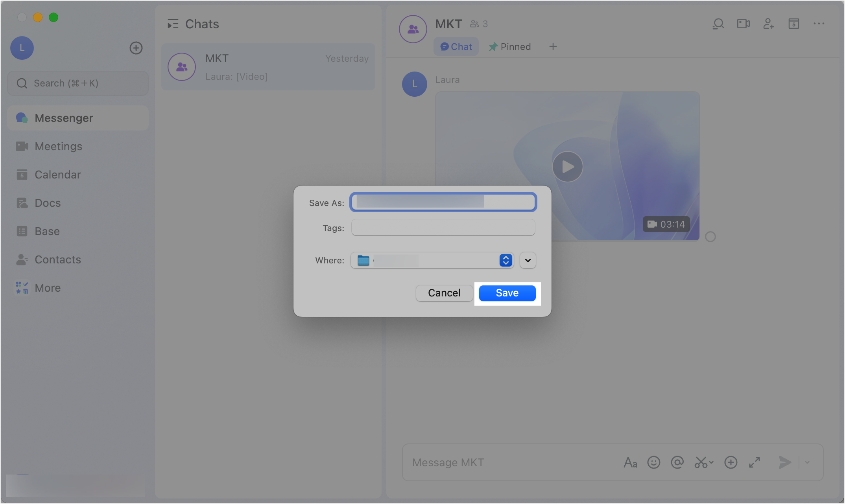The width and height of the screenshot is (845, 504).
Task: Open Calendar from the sidebar
Action: click(x=57, y=175)
